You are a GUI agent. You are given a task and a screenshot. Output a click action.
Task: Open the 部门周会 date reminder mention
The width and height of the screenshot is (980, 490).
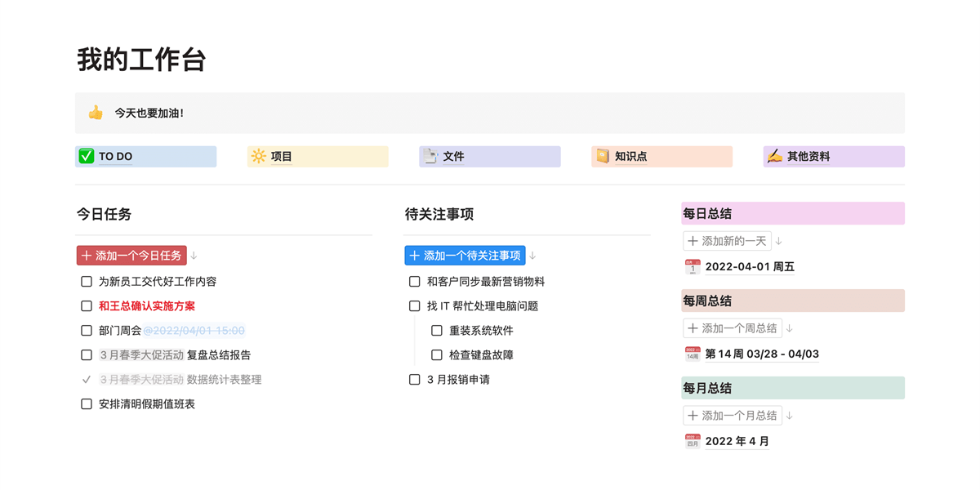pos(194,331)
